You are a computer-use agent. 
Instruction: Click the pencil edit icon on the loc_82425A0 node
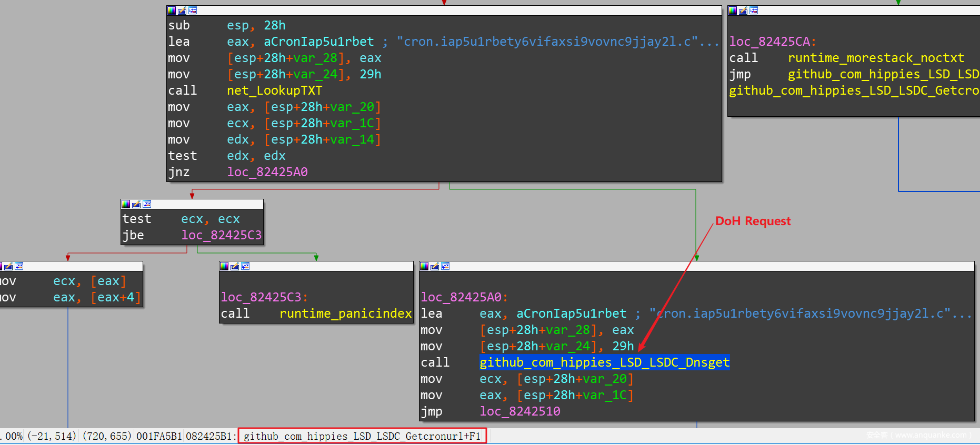coord(435,266)
